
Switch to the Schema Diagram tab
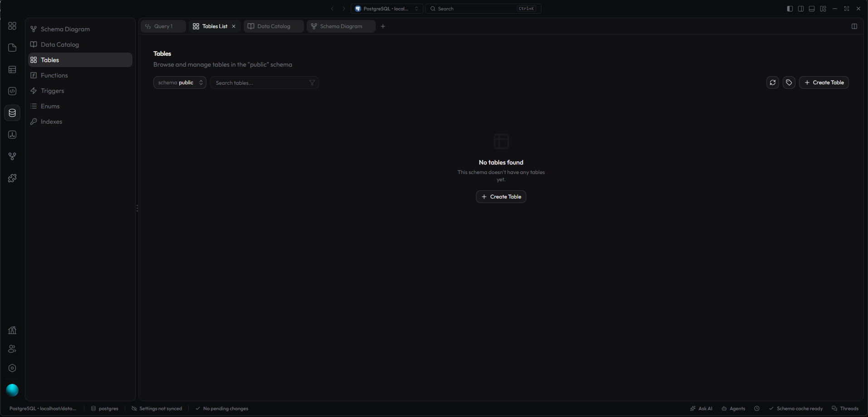click(x=341, y=26)
